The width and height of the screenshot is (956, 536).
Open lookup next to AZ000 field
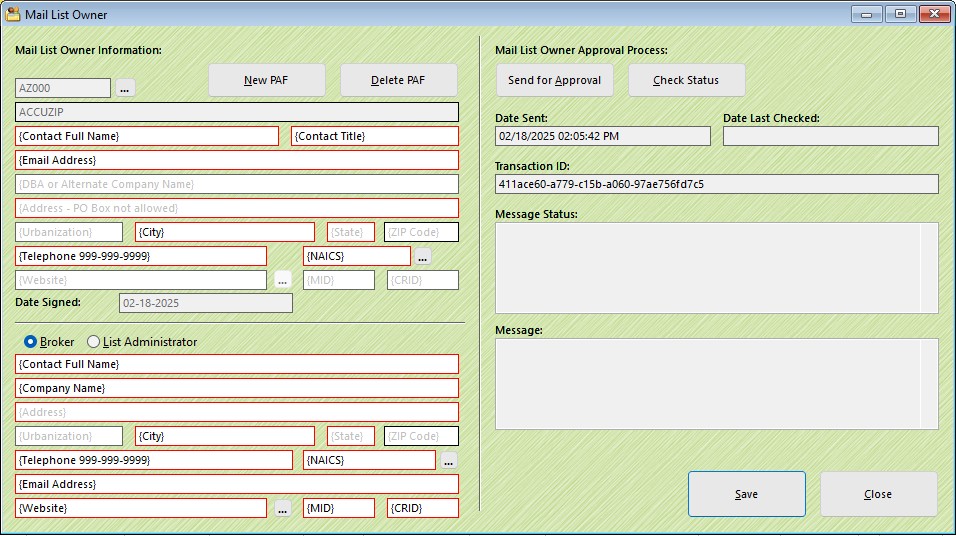coord(125,88)
